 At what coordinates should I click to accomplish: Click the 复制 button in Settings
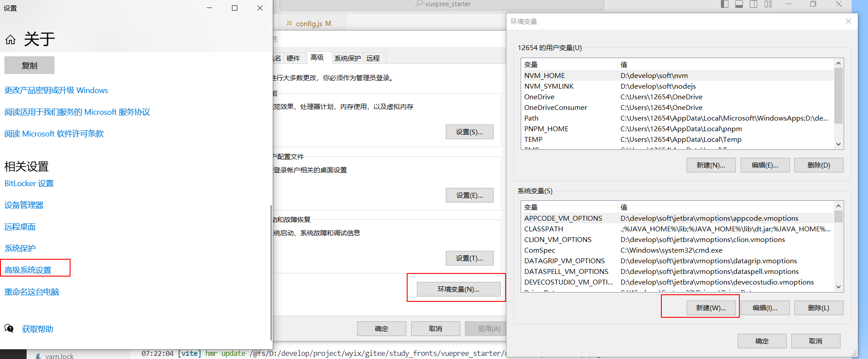tap(29, 65)
